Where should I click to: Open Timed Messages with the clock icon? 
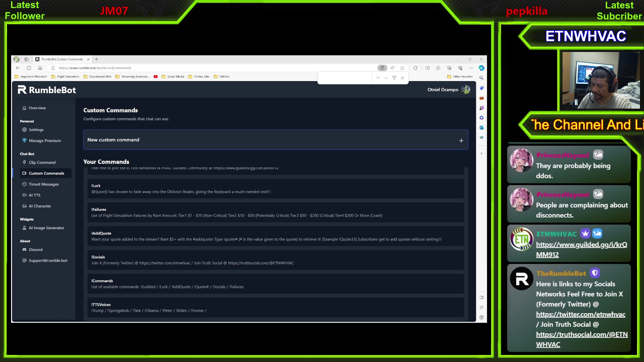(43, 184)
